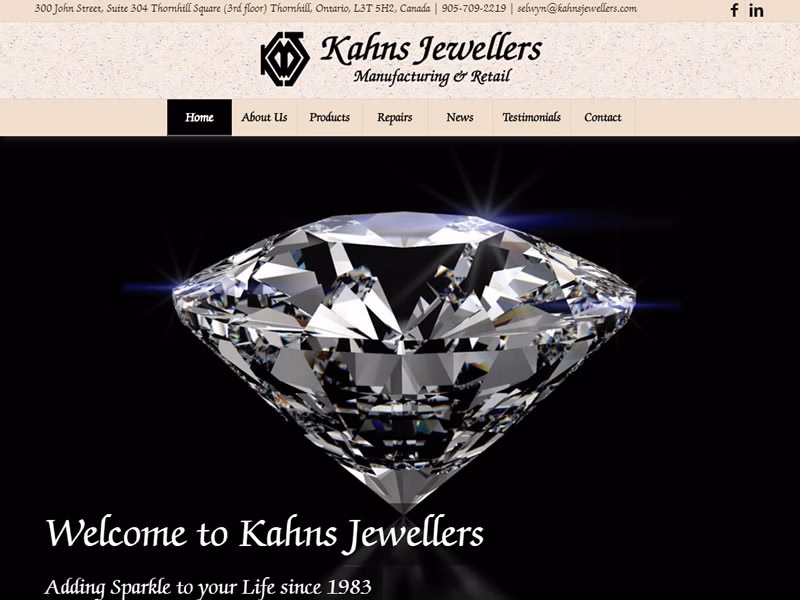
Task: Click the selwyn@kahnsjewellers.com email link
Action: tap(577, 9)
